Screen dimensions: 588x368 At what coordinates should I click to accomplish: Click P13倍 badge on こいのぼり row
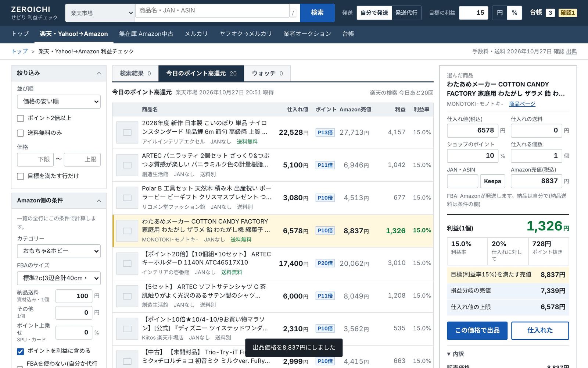325,132
